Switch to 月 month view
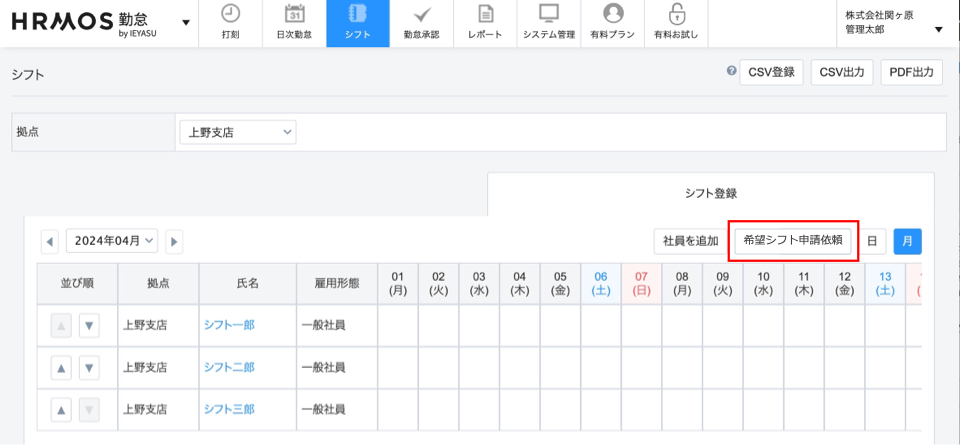 (907, 241)
